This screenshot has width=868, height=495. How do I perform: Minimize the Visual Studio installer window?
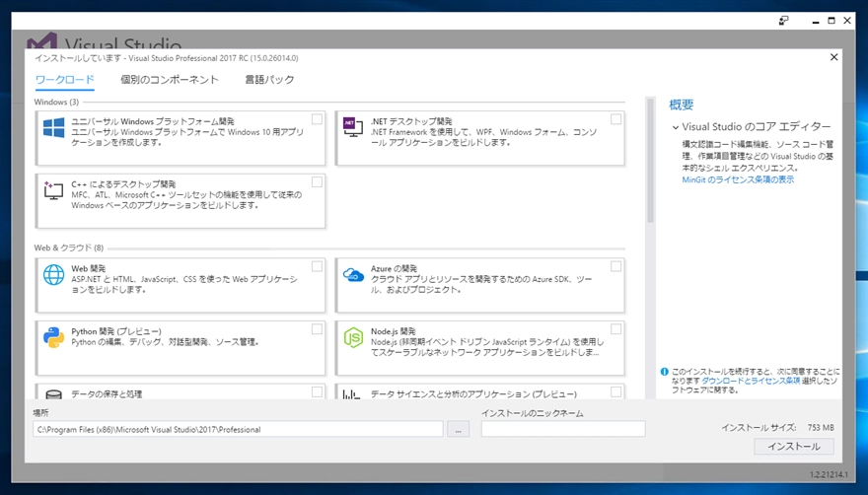pos(815,21)
